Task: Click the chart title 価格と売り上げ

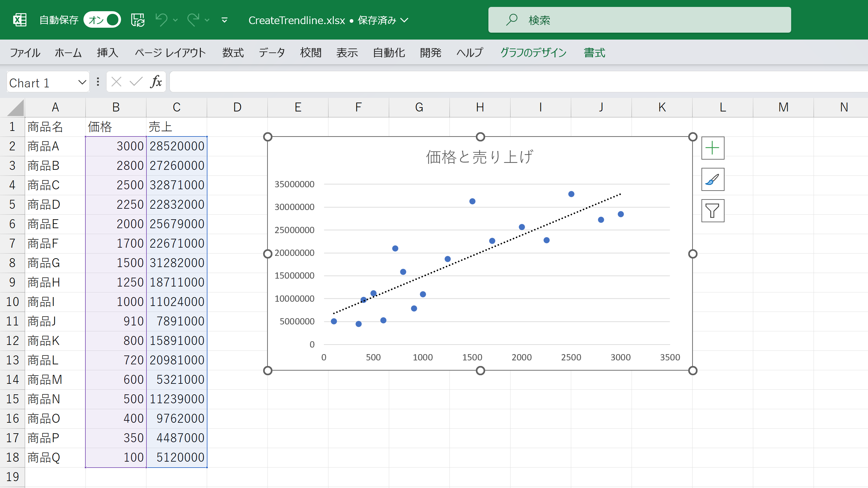Action: [480, 157]
